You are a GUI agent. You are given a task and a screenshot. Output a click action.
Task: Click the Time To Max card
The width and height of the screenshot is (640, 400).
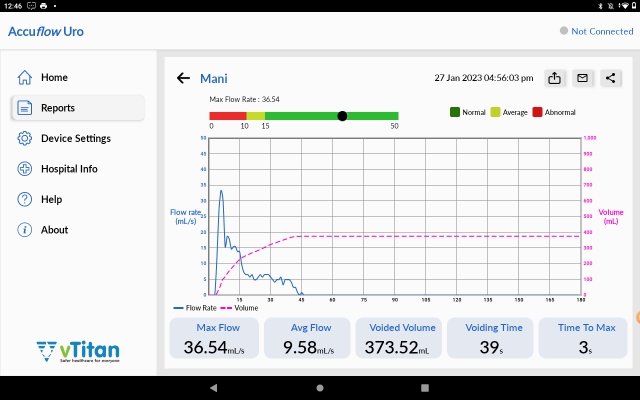pyautogui.click(x=583, y=338)
